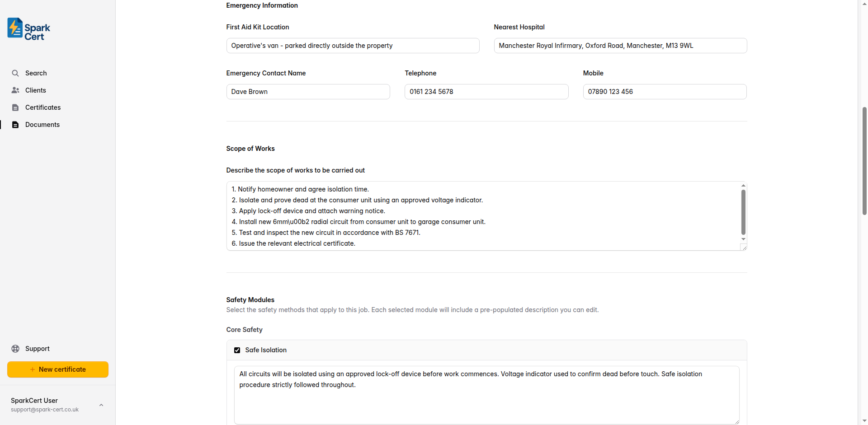Uncheck the Safe Isolation checkbox
This screenshot has width=868, height=425.
237,350
